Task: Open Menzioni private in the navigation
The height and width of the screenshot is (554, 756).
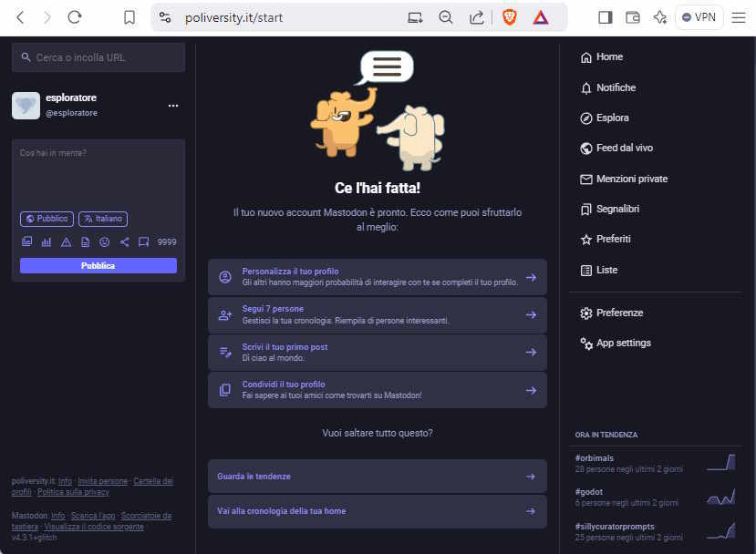Action: (624, 179)
